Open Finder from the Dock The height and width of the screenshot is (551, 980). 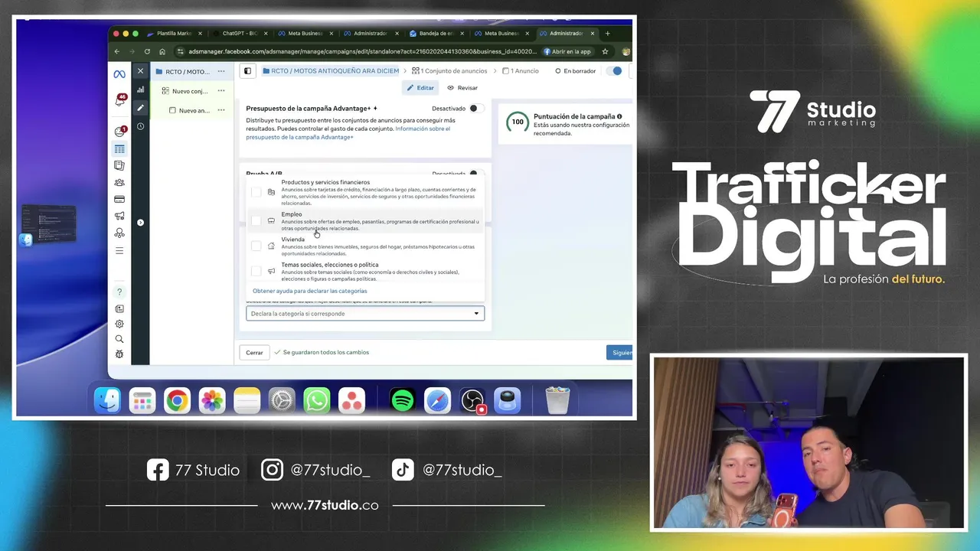pos(107,400)
